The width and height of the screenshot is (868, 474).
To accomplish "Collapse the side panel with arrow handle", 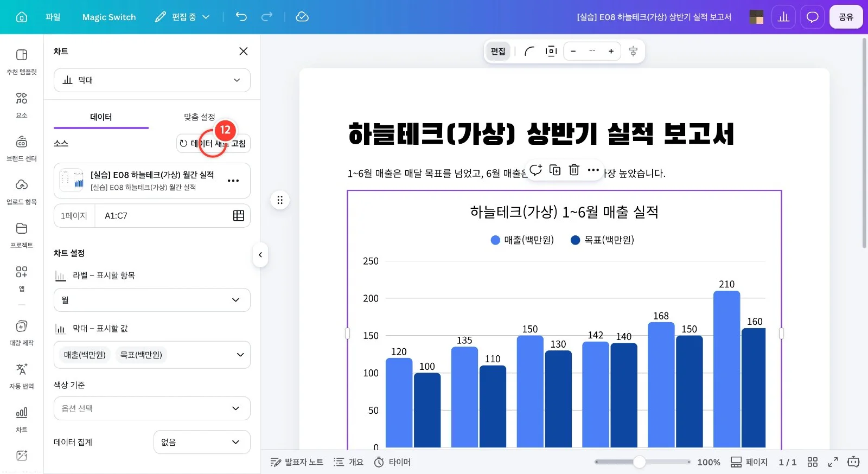I will tap(260, 254).
